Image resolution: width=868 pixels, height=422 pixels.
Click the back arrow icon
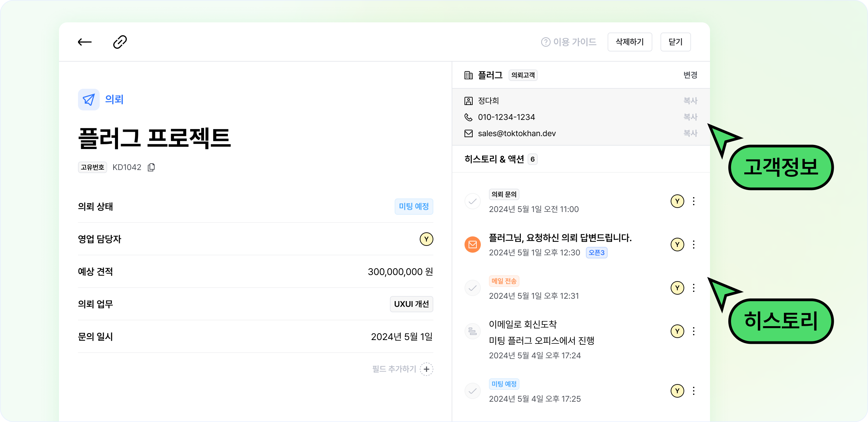pyautogui.click(x=84, y=42)
